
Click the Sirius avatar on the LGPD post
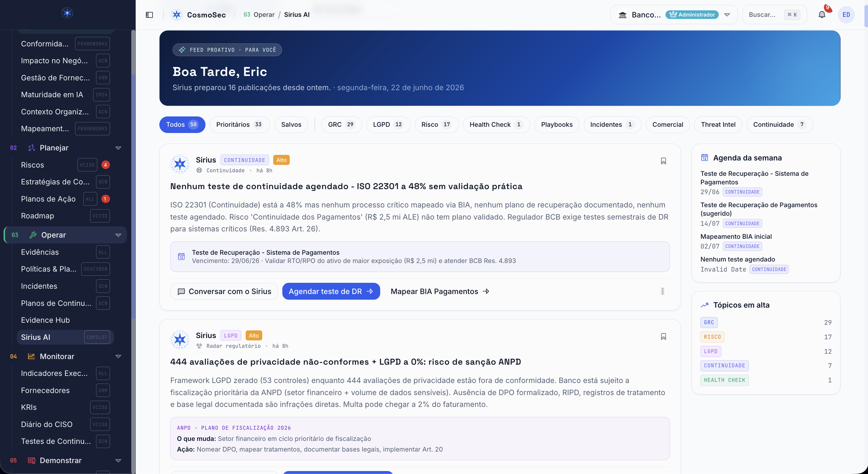(x=180, y=340)
